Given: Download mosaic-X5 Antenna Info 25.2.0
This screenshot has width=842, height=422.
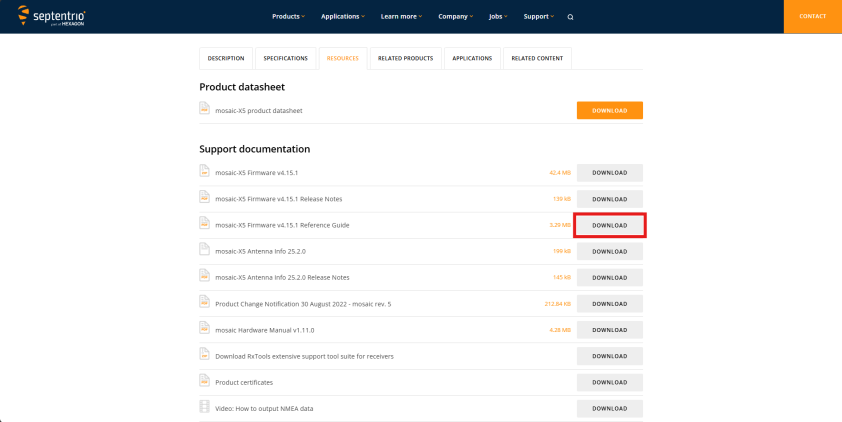Looking at the screenshot, I should pos(609,251).
